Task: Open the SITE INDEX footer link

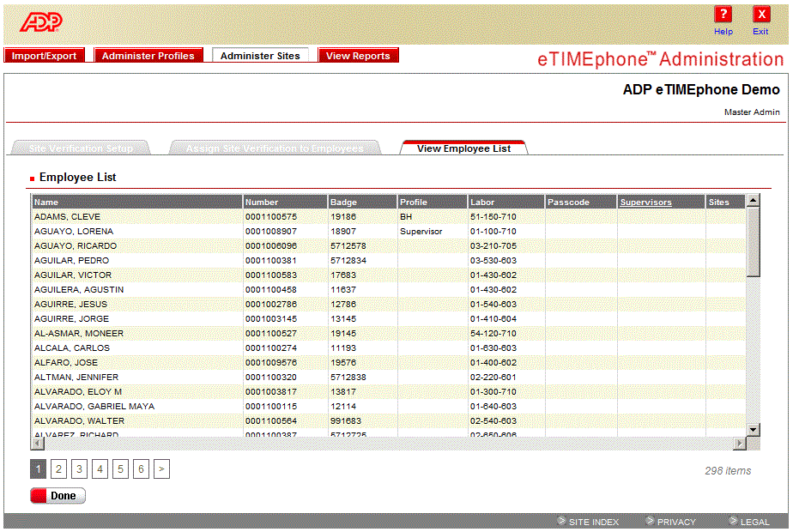Action: coord(594,522)
